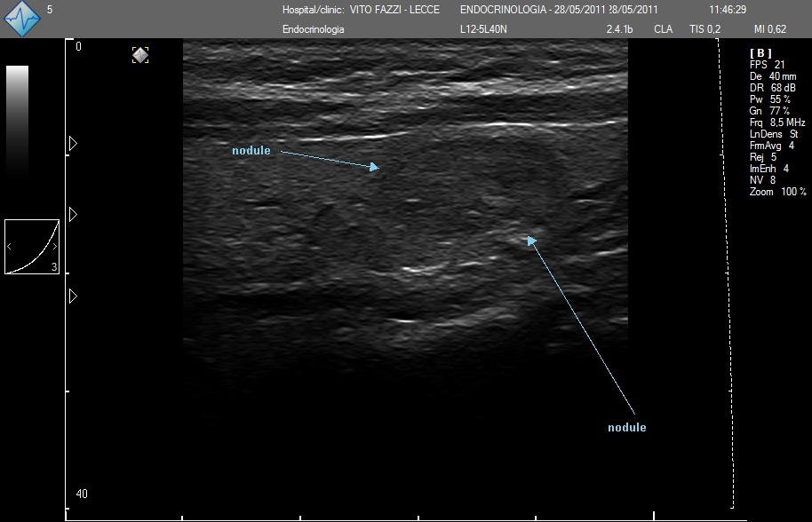Click the Endocrinologia department label
Image resolution: width=812 pixels, height=522 pixels.
pyautogui.click(x=314, y=29)
